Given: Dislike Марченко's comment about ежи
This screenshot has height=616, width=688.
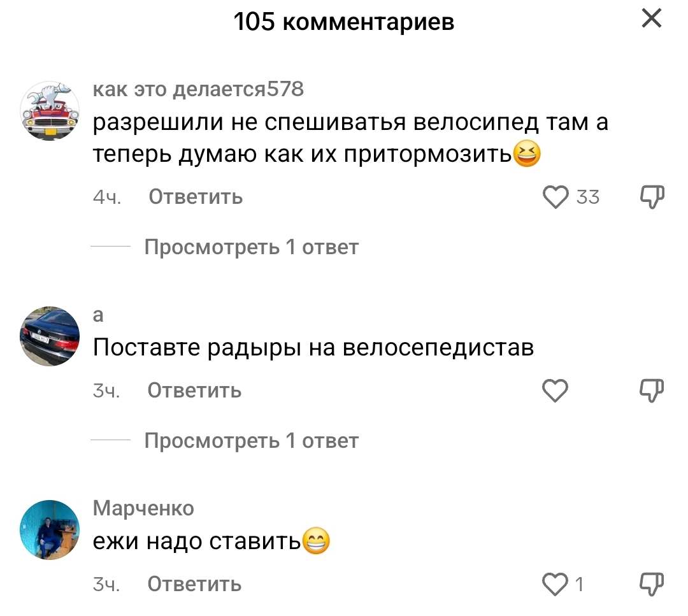Looking at the screenshot, I should (x=651, y=584).
